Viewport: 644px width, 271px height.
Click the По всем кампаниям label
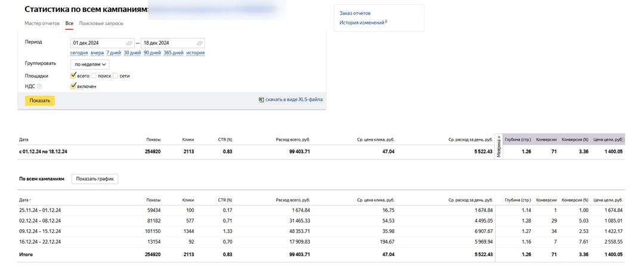click(42, 179)
